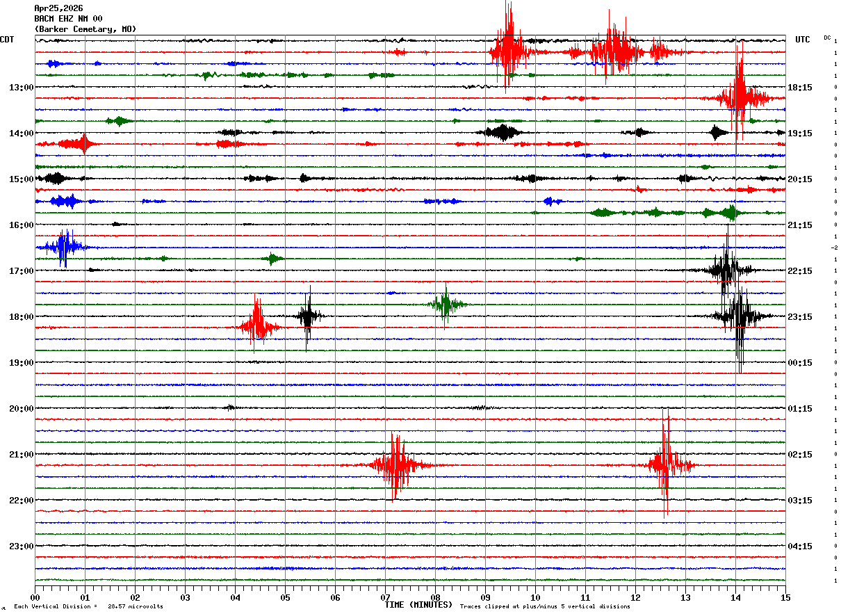Click bottom axis minute tick label 13

(686, 597)
